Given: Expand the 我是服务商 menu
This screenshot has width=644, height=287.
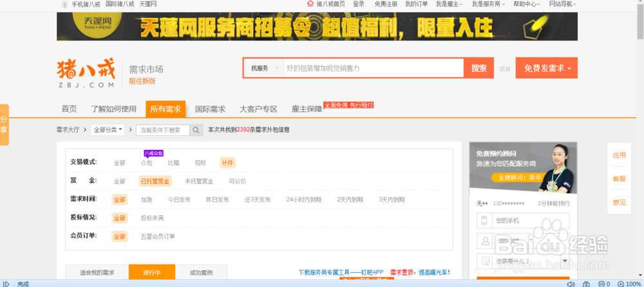Looking at the screenshot, I should (x=488, y=4).
